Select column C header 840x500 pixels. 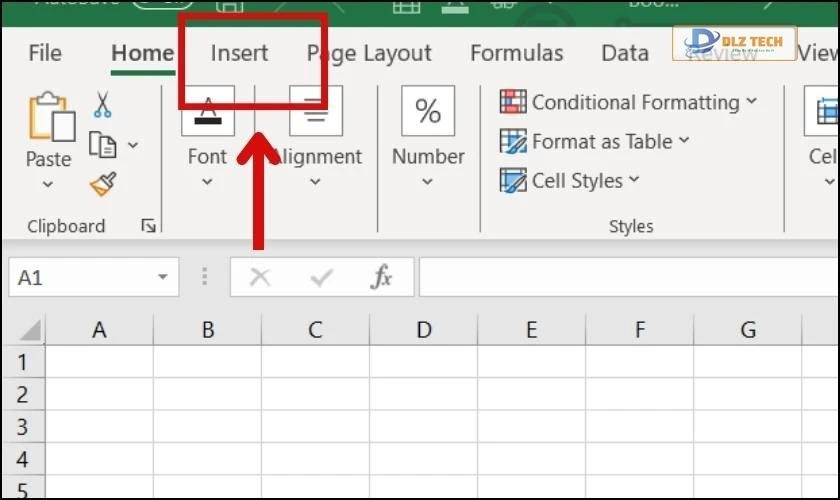[315, 329]
